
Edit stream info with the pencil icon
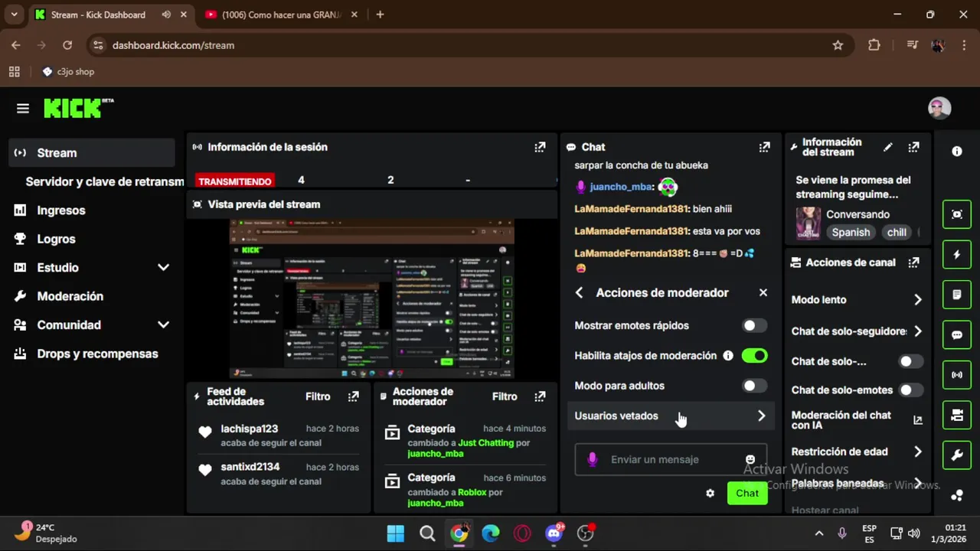pos(888,147)
